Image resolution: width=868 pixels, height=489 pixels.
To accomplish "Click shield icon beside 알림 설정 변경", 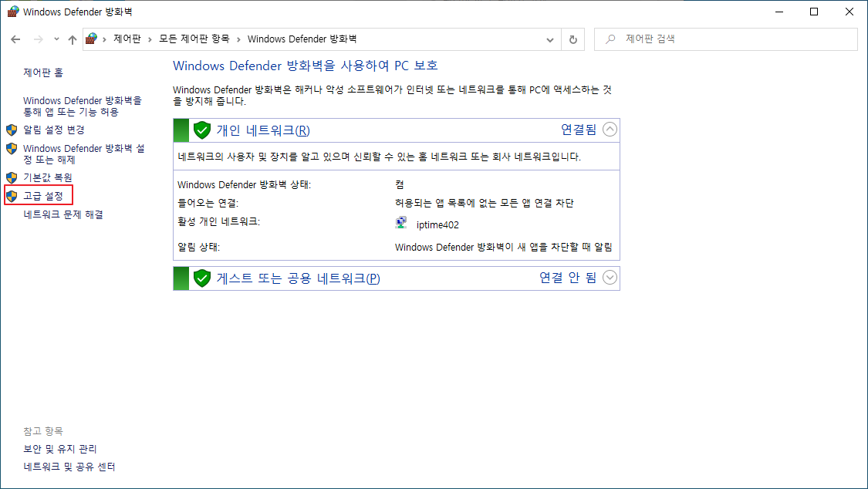I will click(12, 130).
